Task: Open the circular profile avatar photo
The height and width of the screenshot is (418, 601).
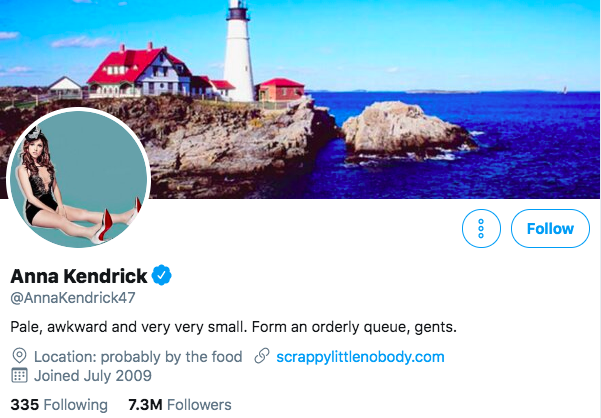Action: [78, 179]
